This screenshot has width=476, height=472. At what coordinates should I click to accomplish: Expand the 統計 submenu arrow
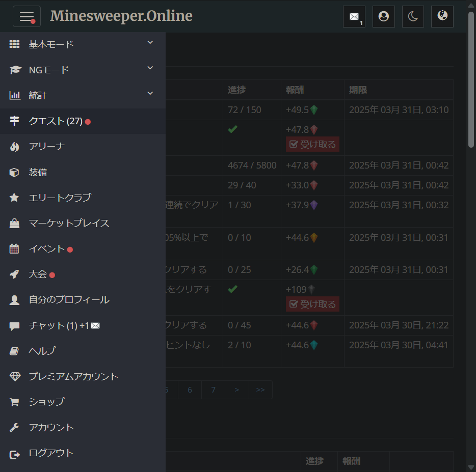coord(150,94)
